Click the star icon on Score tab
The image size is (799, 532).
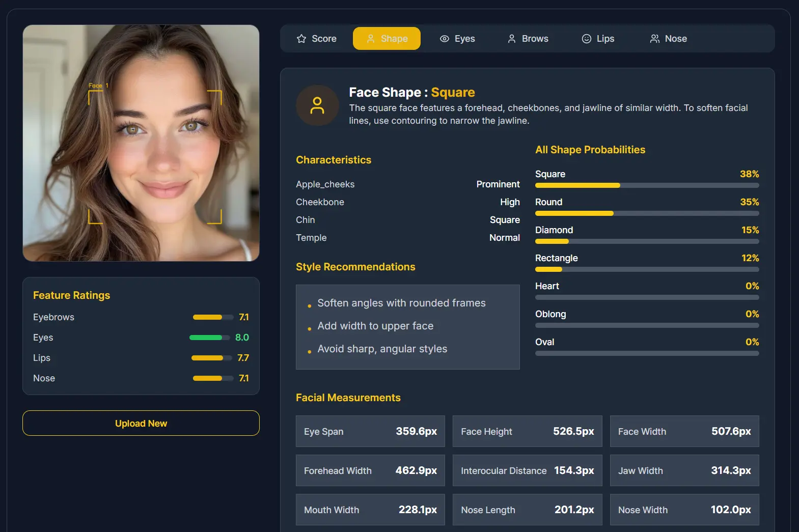(301, 39)
